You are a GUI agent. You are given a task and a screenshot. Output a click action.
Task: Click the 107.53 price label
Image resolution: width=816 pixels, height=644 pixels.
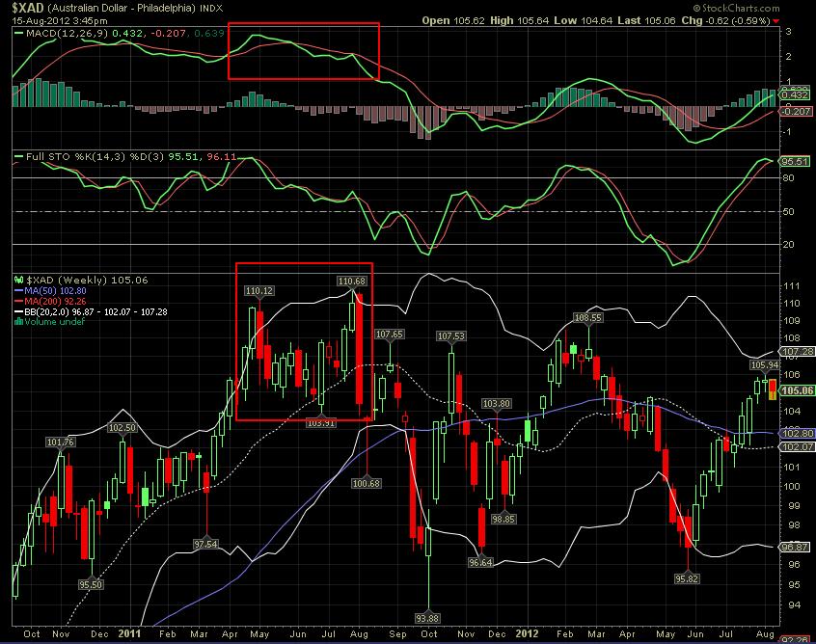tap(450, 336)
